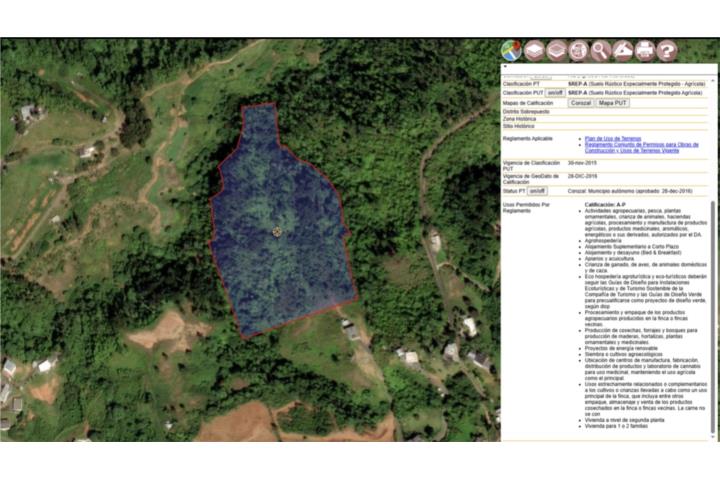Select the magnifying glass search tool
Viewport: 720px width, 480px height.
(x=600, y=51)
